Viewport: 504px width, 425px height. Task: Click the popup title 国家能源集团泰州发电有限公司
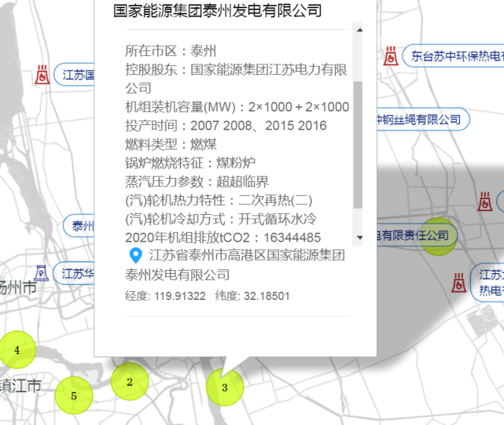(x=217, y=10)
